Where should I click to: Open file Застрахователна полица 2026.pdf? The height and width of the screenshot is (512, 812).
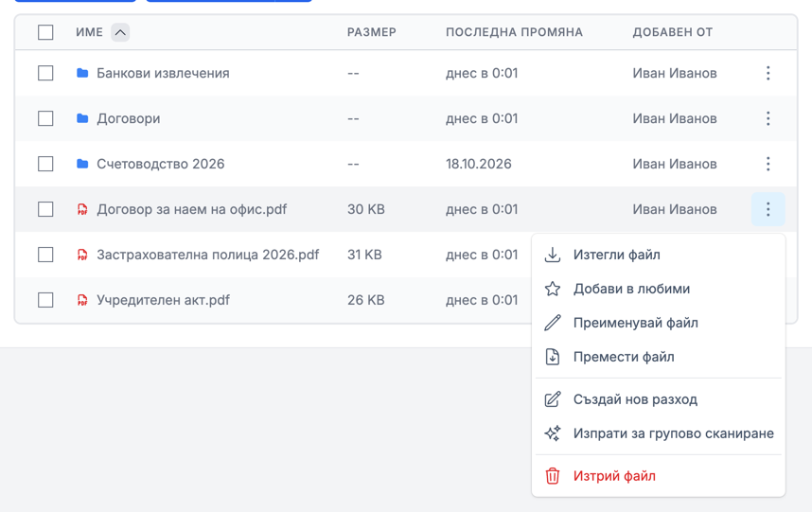click(x=207, y=255)
